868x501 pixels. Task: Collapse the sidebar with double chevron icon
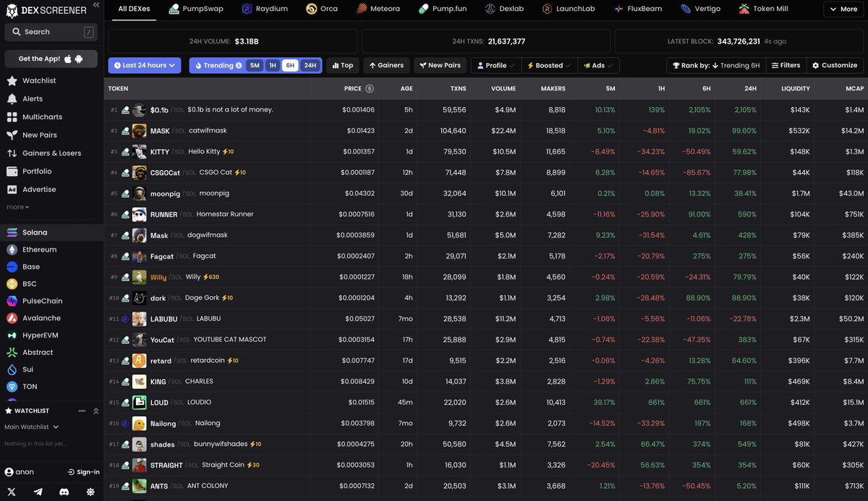coord(96,5)
